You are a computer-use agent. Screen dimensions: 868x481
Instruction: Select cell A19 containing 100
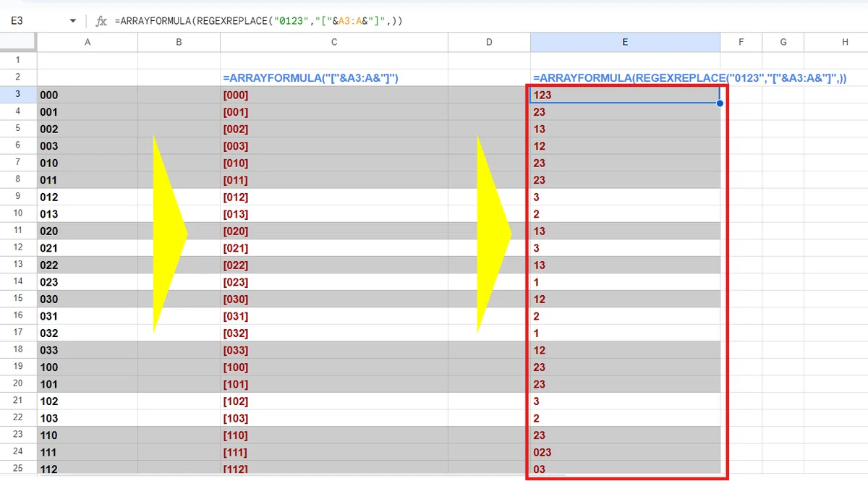pyautogui.click(x=88, y=367)
